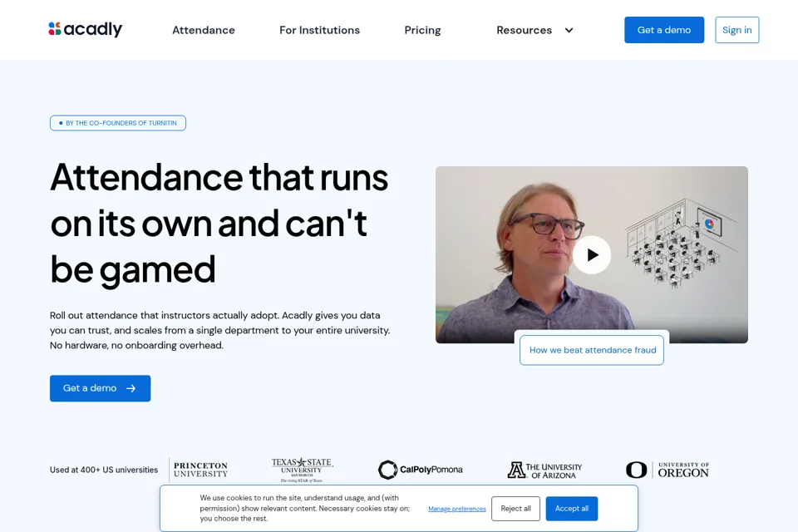
Task: Click the co-founders of Turnitin badge
Action: point(118,123)
